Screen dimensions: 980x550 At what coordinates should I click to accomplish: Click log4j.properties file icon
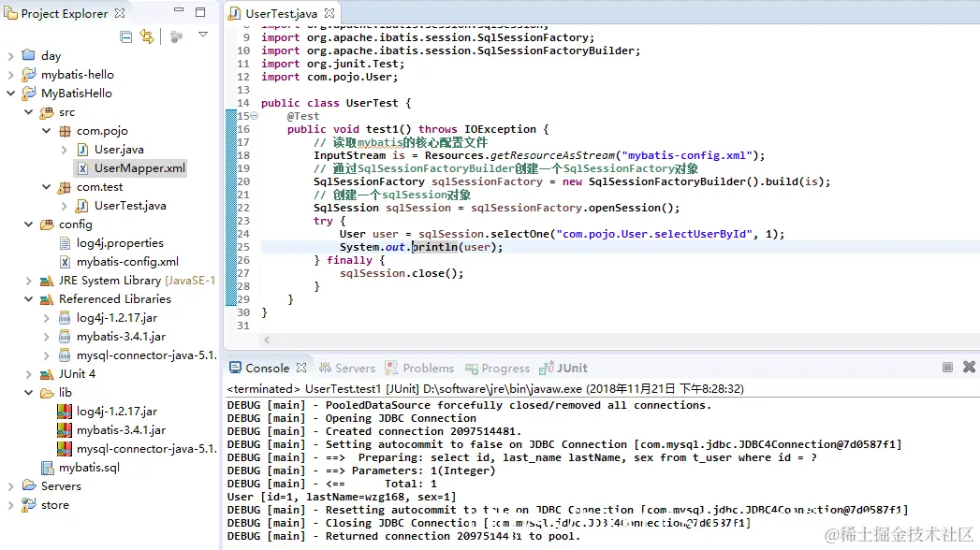tap(65, 243)
